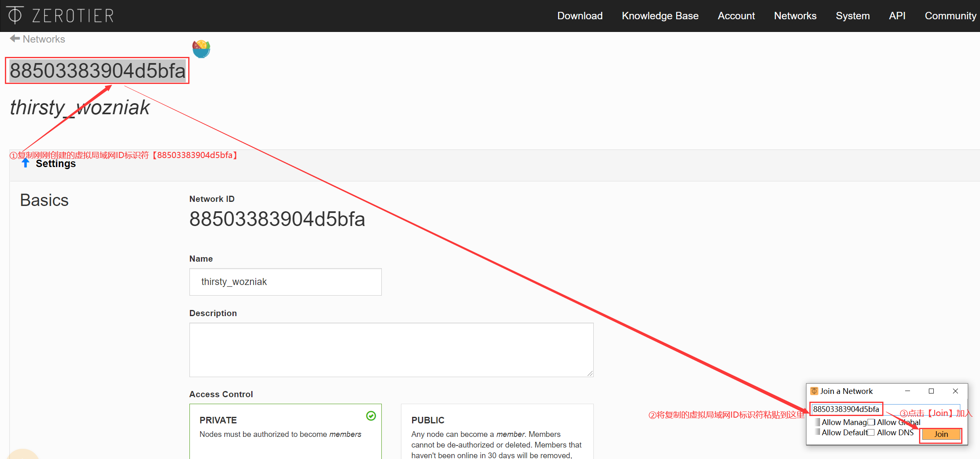Viewport: 980px width, 459px height.
Task: Go to the Account page
Action: pyautogui.click(x=736, y=16)
